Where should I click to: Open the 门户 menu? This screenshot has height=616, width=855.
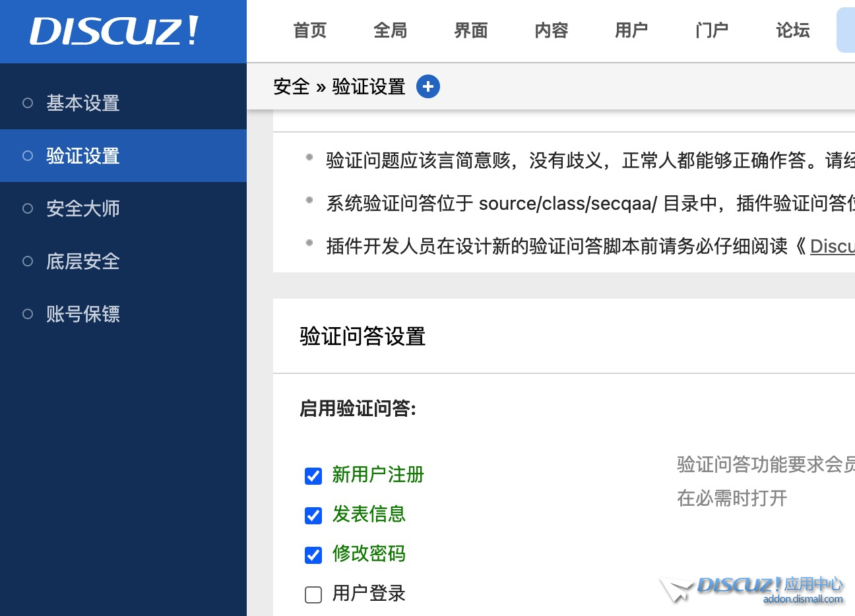(712, 30)
